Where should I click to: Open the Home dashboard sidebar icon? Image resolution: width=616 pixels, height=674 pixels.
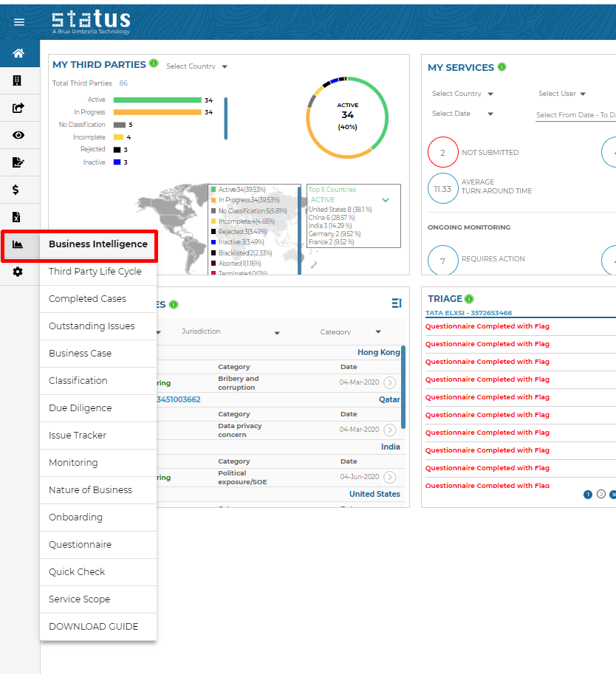[18, 53]
